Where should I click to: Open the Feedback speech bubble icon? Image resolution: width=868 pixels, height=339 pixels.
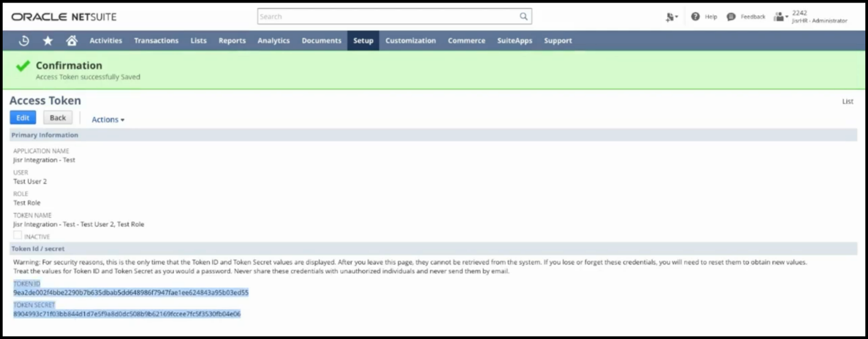click(x=731, y=17)
